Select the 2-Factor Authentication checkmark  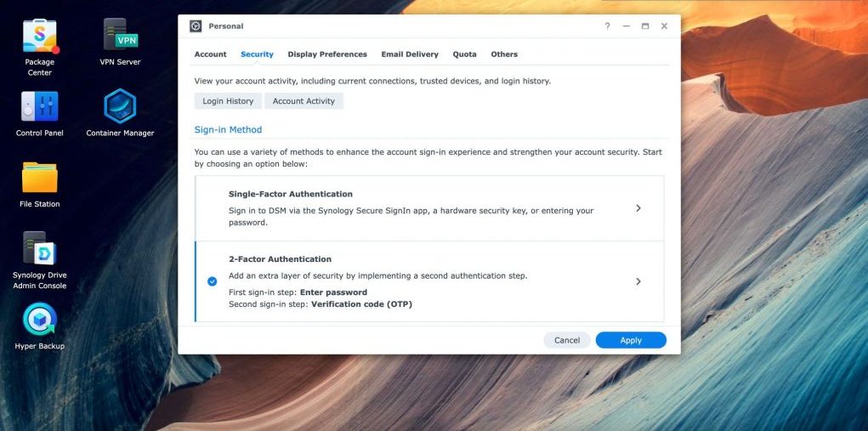point(212,281)
